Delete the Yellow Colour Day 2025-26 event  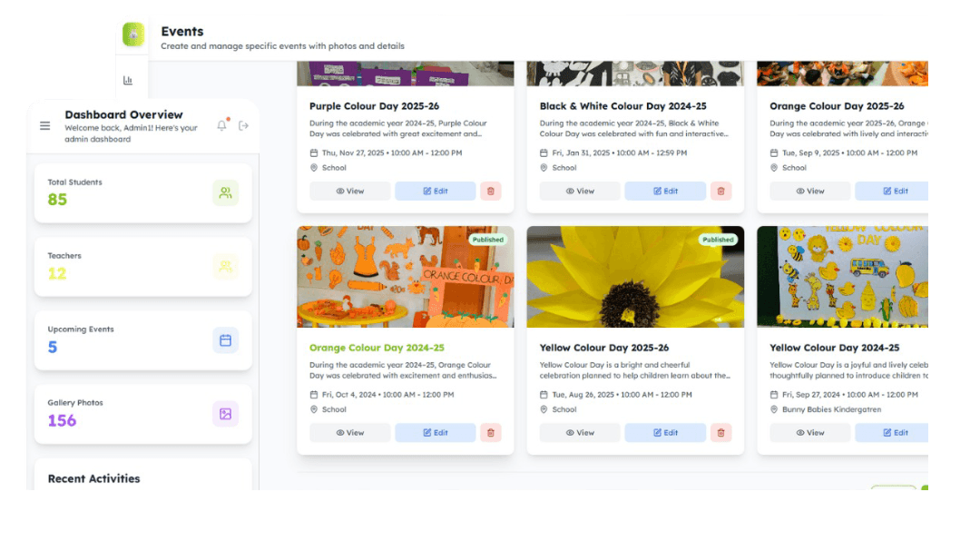coord(721,433)
